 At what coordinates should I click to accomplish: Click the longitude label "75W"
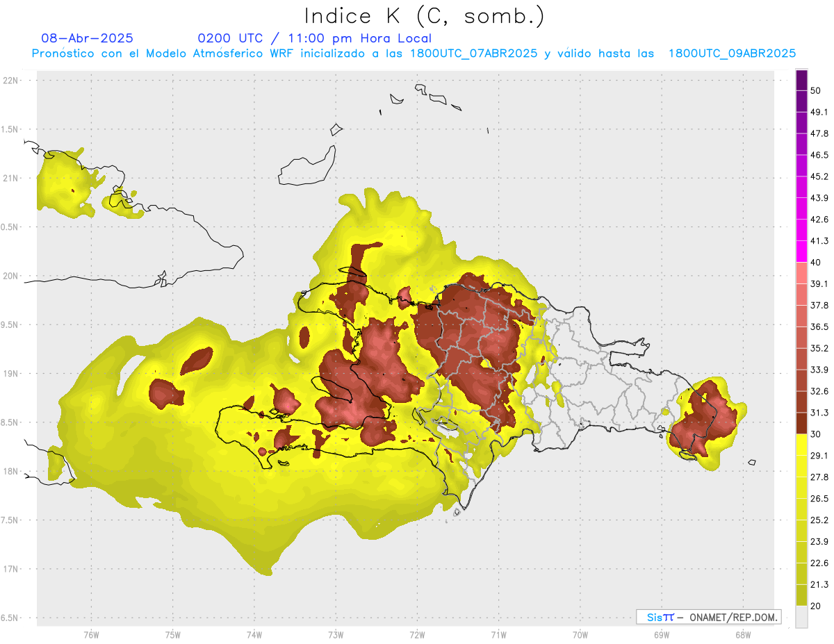click(173, 635)
